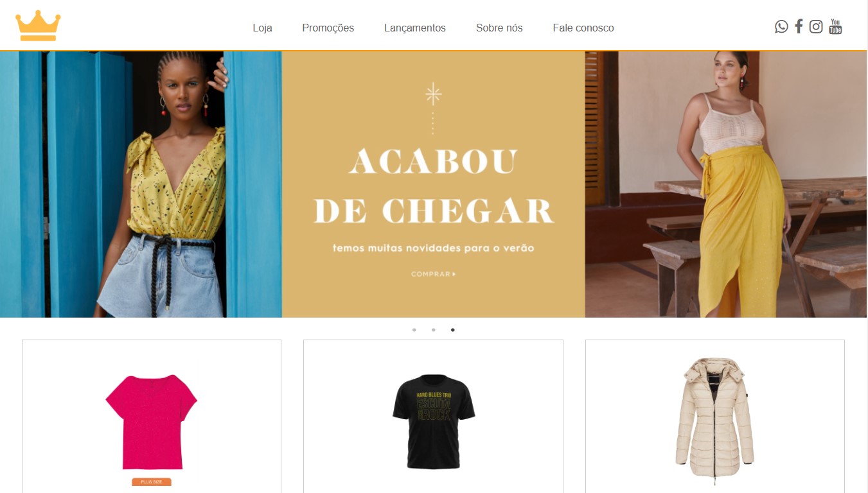Open the black Escuta Rock t-shirt

[x=434, y=421]
